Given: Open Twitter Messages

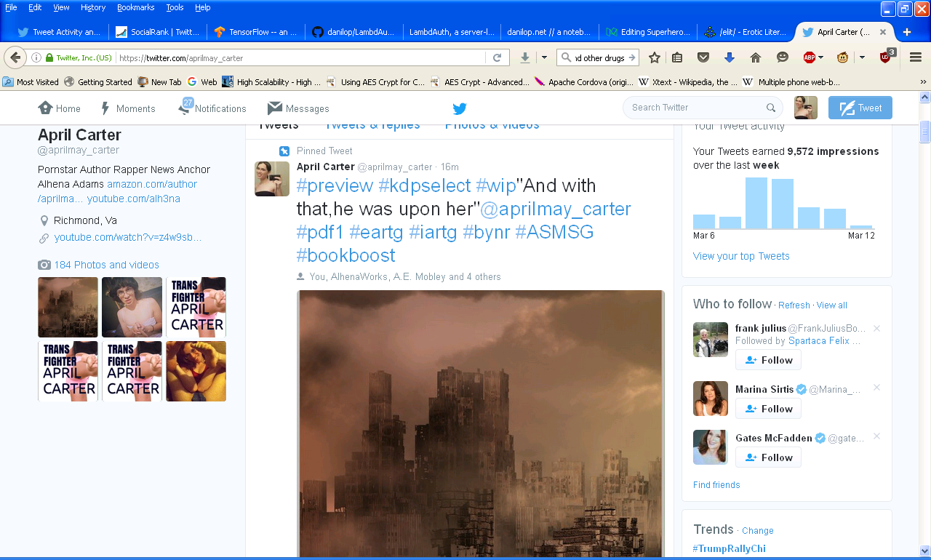Looking at the screenshot, I should (x=298, y=108).
